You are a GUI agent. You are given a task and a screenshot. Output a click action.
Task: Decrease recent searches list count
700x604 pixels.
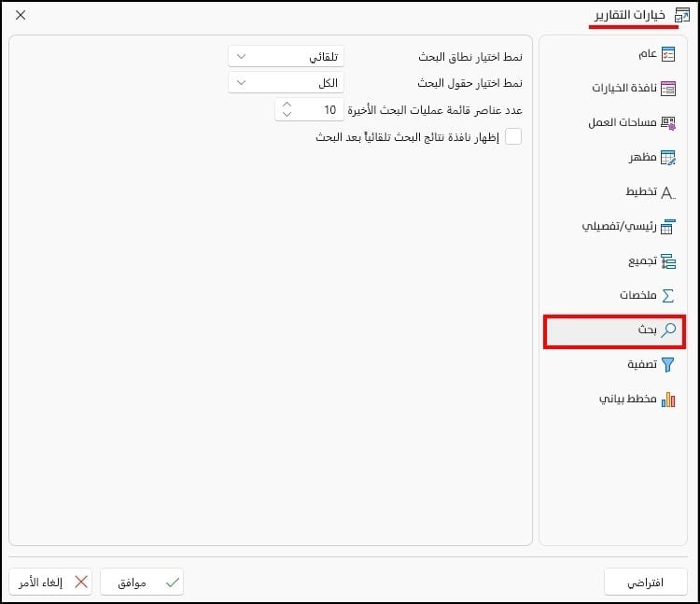[287, 114]
